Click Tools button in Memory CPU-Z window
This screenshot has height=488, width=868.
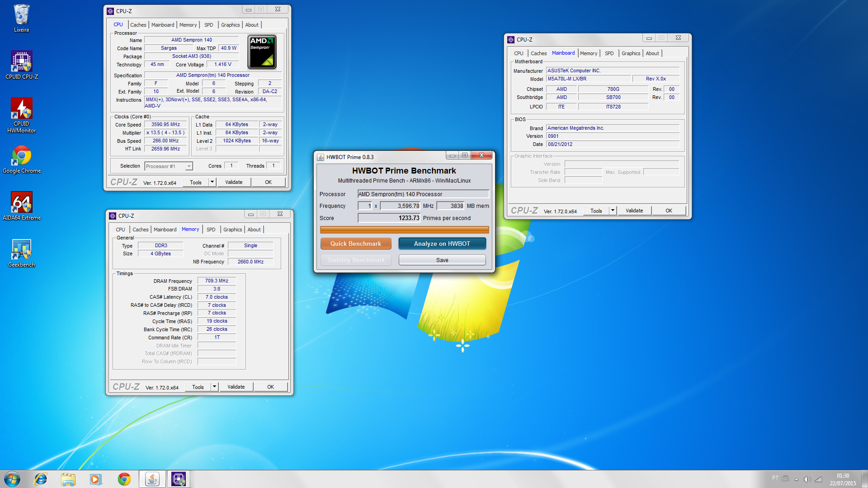tap(198, 387)
